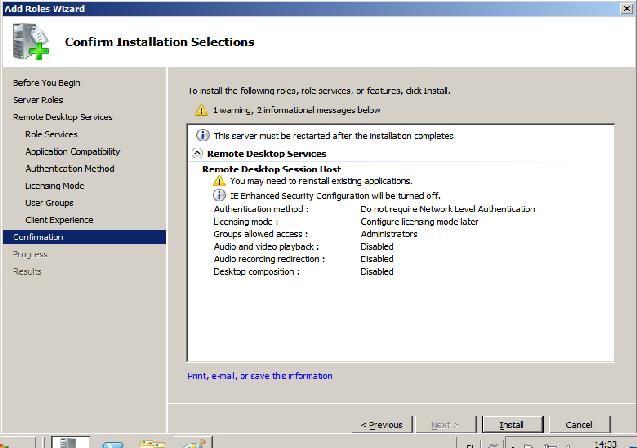This screenshot has width=637, height=448.
Task: Click the info icon beside the server restart message
Action: (x=203, y=135)
